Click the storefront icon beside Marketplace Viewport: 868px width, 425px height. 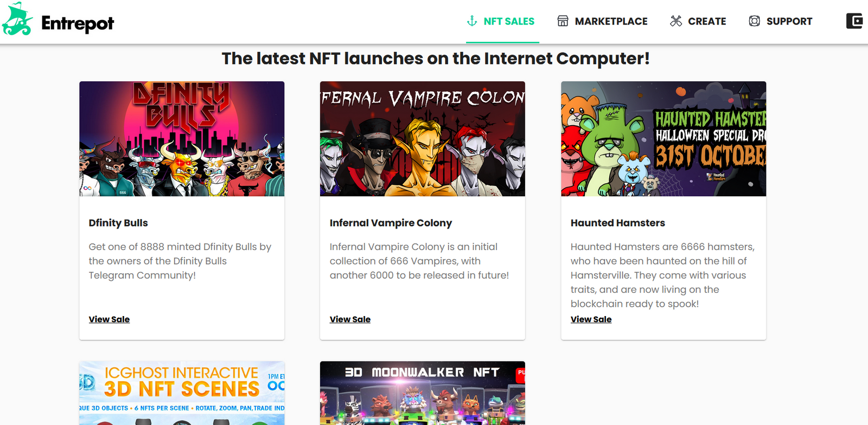[x=563, y=21]
